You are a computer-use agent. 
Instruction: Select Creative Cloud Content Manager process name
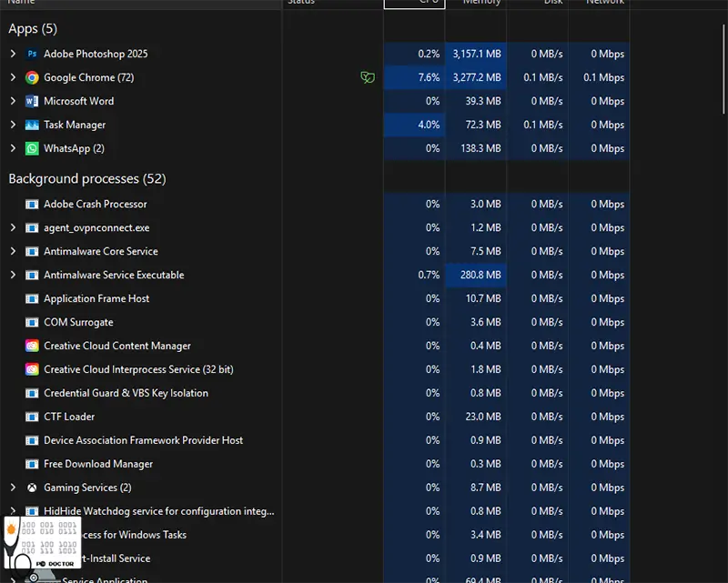[117, 346]
